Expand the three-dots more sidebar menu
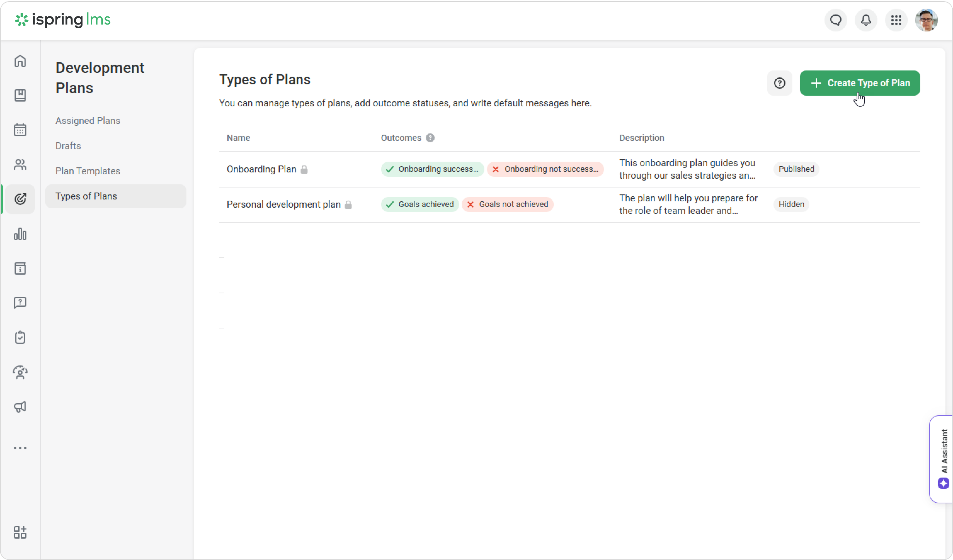Viewport: 953px width, 560px height. (x=20, y=448)
